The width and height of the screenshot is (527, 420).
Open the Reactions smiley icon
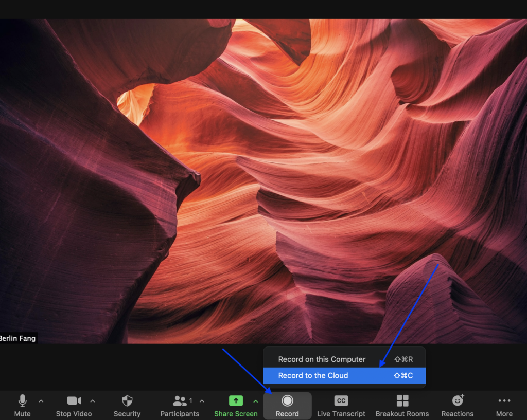point(458,400)
